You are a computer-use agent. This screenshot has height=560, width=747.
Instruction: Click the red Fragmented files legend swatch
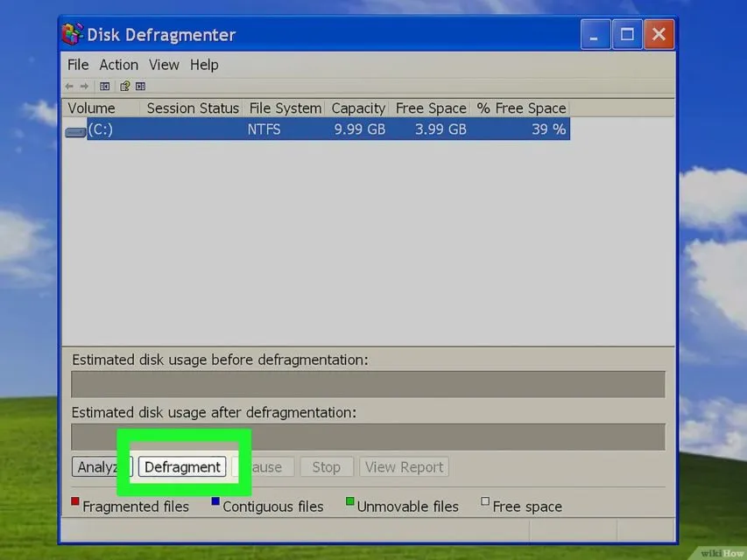pos(74,501)
